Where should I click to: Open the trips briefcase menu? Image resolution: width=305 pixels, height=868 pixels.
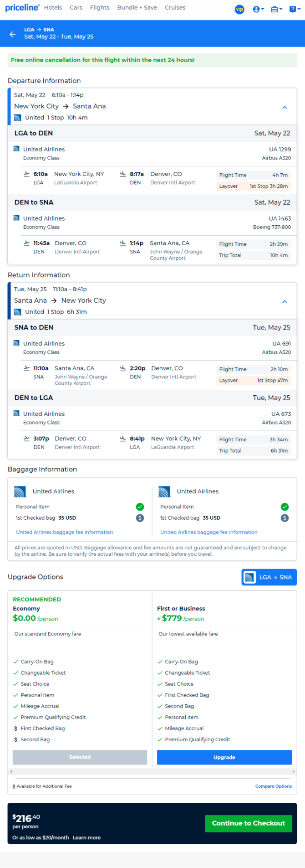coord(276,9)
